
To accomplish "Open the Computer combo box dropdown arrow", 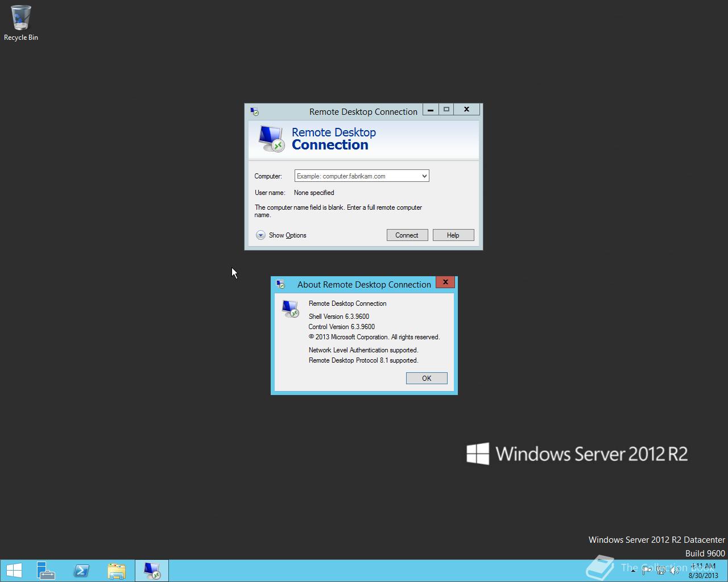I will [x=424, y=176].
